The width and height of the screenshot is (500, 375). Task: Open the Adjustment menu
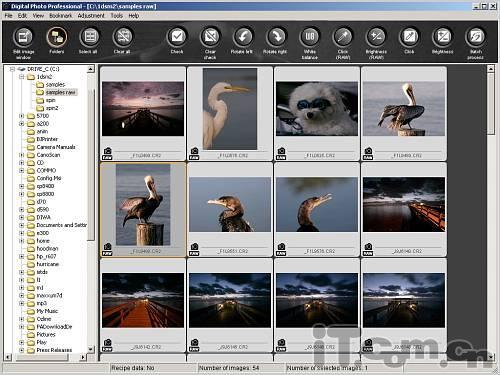click(91, 16)
